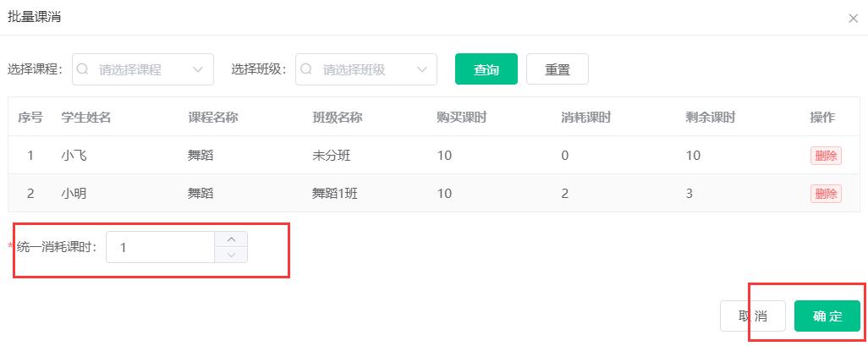868x346 pixels.
Task: Click the 统一消耗课时 label
Action: pyautogui.click(x=57, y=247)
